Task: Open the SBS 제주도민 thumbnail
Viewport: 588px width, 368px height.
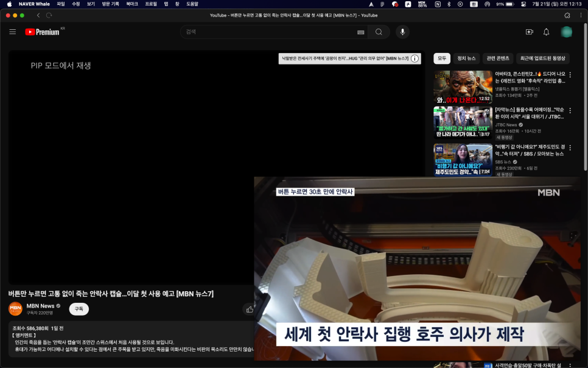Action: point(463,160)
